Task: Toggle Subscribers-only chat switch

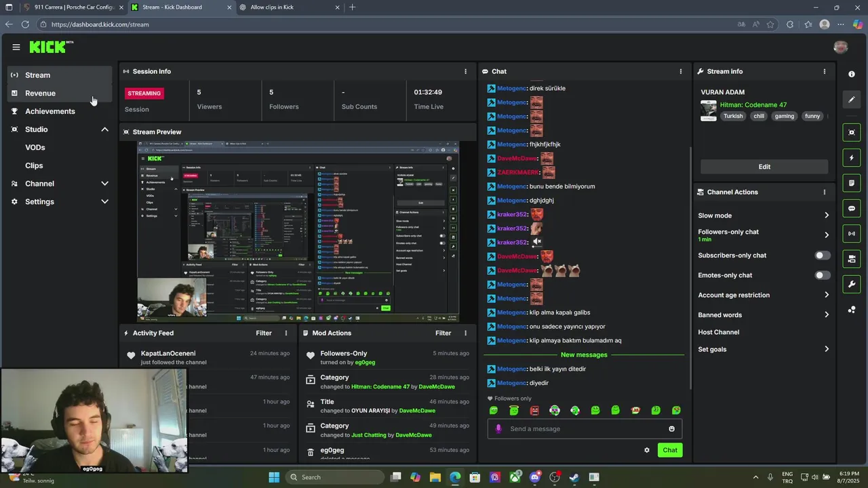Action: point(822,256)
